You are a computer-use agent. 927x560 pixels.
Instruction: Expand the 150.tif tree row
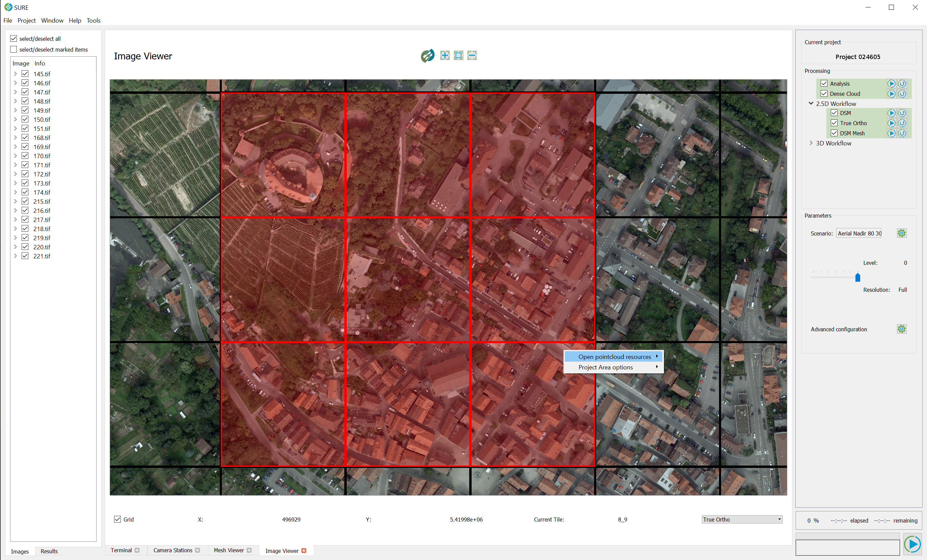pos(16,119)
